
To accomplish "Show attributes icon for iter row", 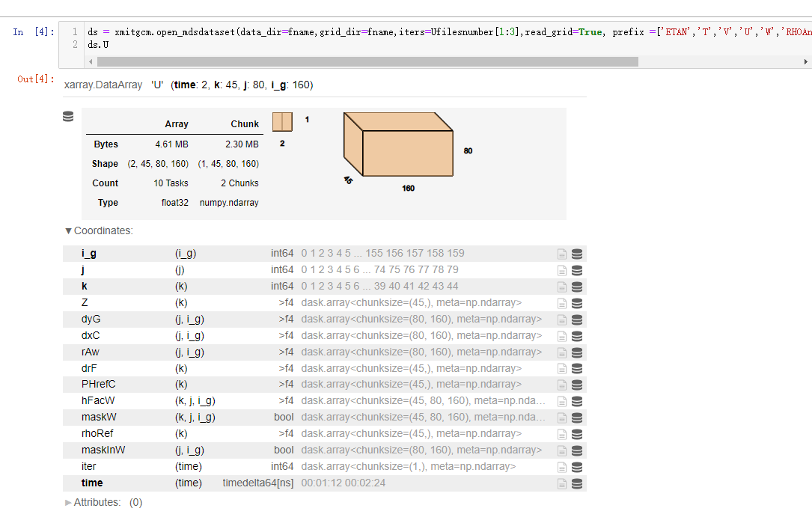I will tap(562, 468).
